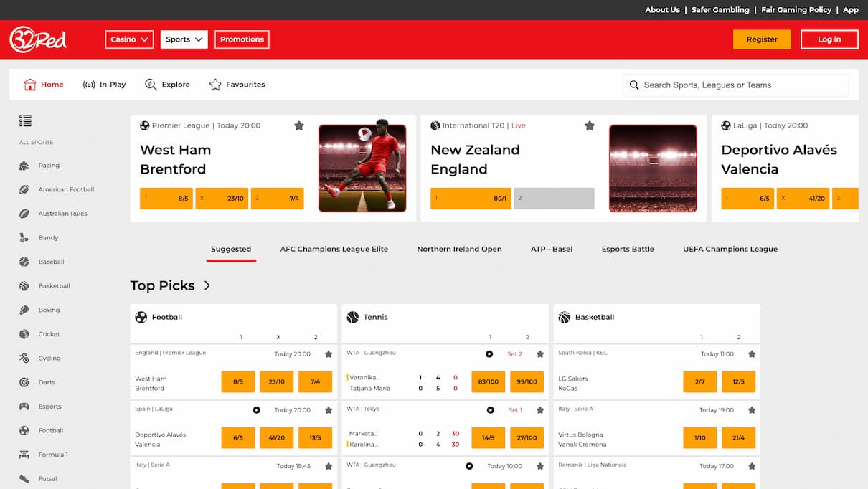Click the Cycling icon in sidebar
The height and width of the screenshot is (489, 868).
[24, 359]
